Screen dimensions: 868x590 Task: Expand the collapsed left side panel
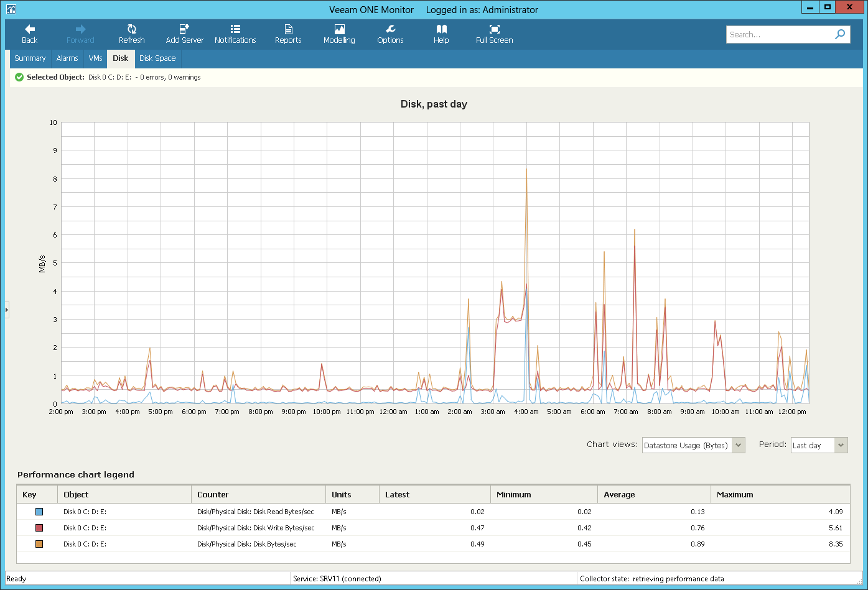click(x=7, y=309)
